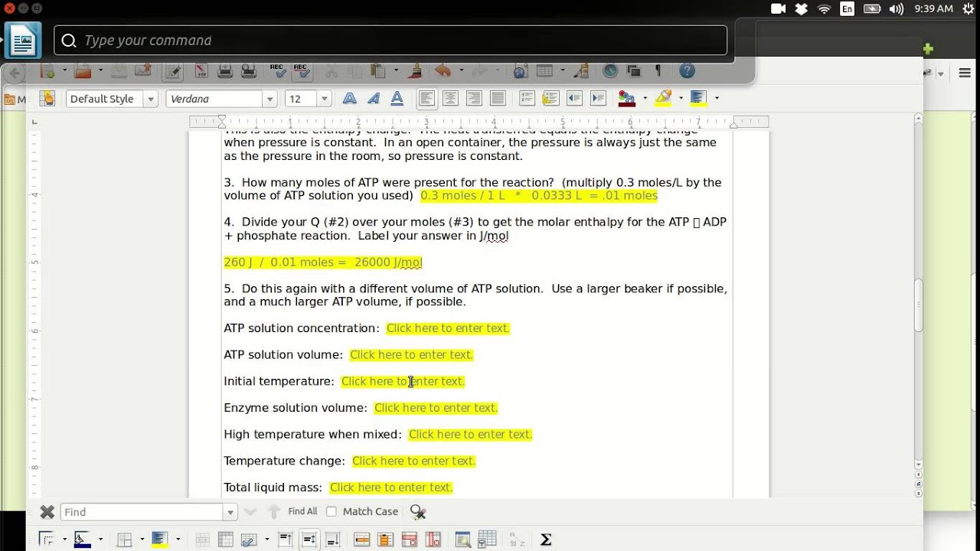Expand the font size 12 dropdown
Viewport: 980px width, 551px height.
point(325,99)
